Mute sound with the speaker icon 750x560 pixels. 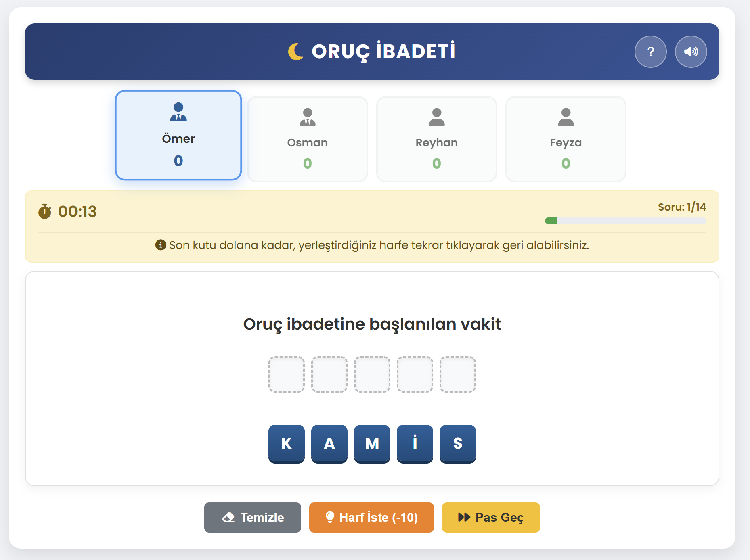click(691, 52)
